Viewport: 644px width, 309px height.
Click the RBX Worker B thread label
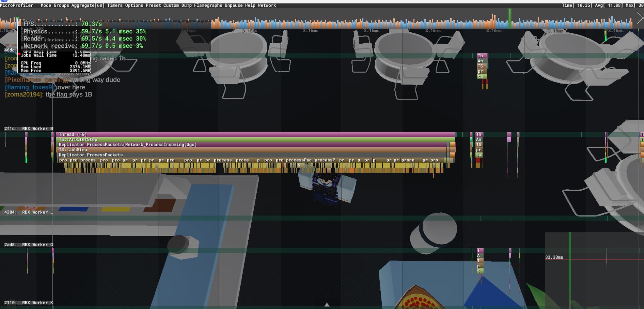[x=37, y=129]
